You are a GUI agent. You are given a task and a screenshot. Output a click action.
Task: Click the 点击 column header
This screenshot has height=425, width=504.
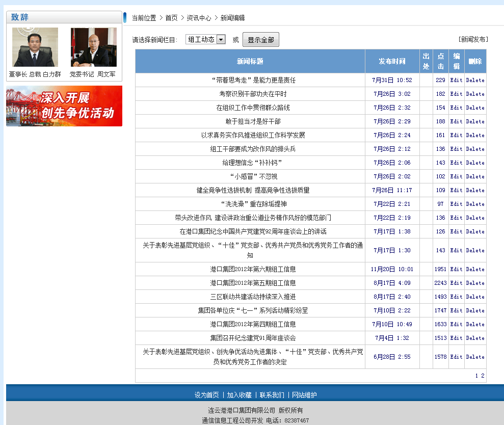(441, 61)
